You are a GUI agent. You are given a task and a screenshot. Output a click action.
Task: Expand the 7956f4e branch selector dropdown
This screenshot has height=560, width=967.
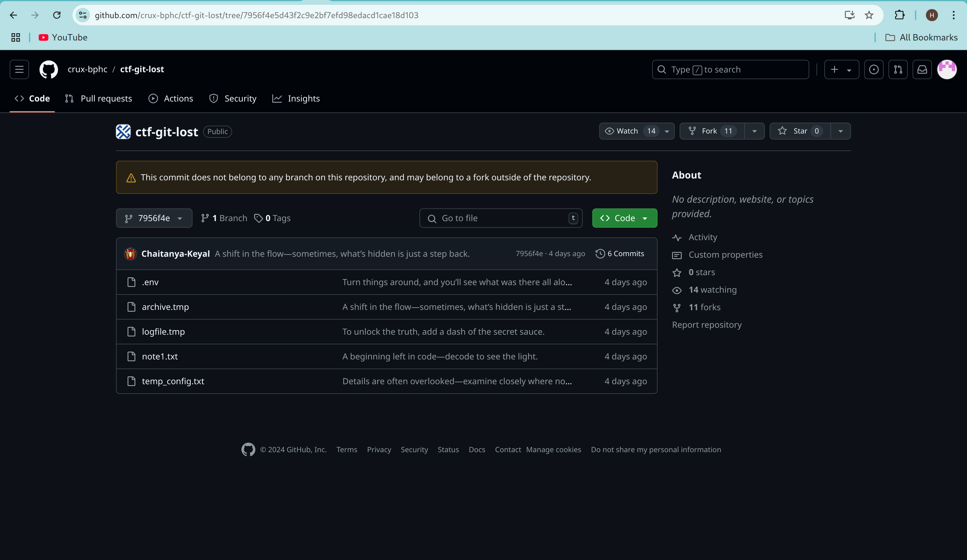tap(154, 218)
